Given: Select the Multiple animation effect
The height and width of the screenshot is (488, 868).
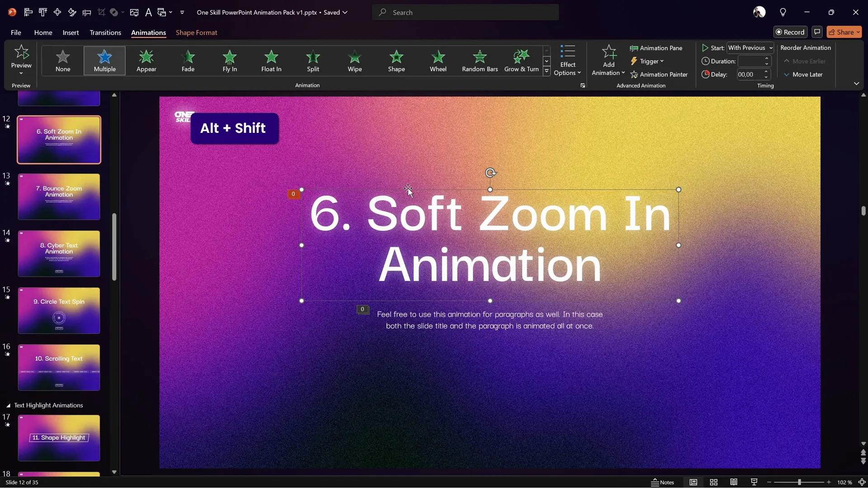Looking at the screenshot, I should pyautogui.click(x=104, y=61).
